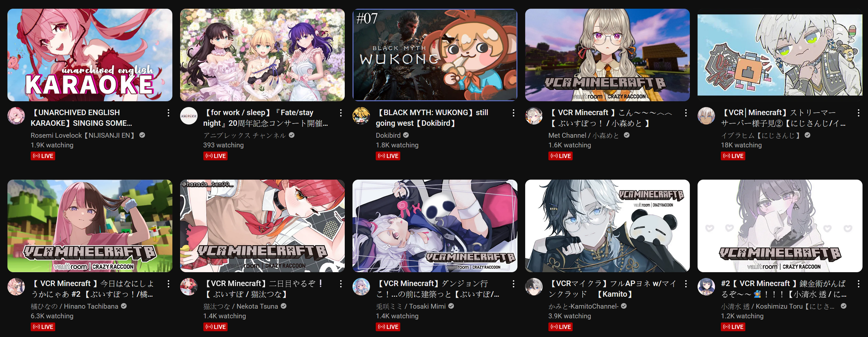Open Koshimizu Toru channel avatar
The width and height of the screenshot is (868, 337).
tap(706, 287)
